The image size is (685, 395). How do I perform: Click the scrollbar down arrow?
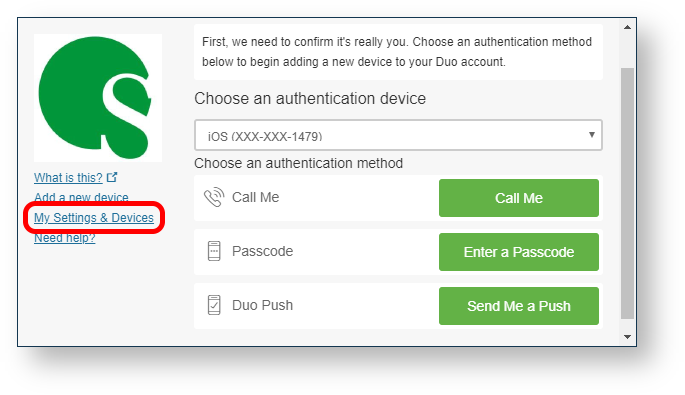click(627, 337)
